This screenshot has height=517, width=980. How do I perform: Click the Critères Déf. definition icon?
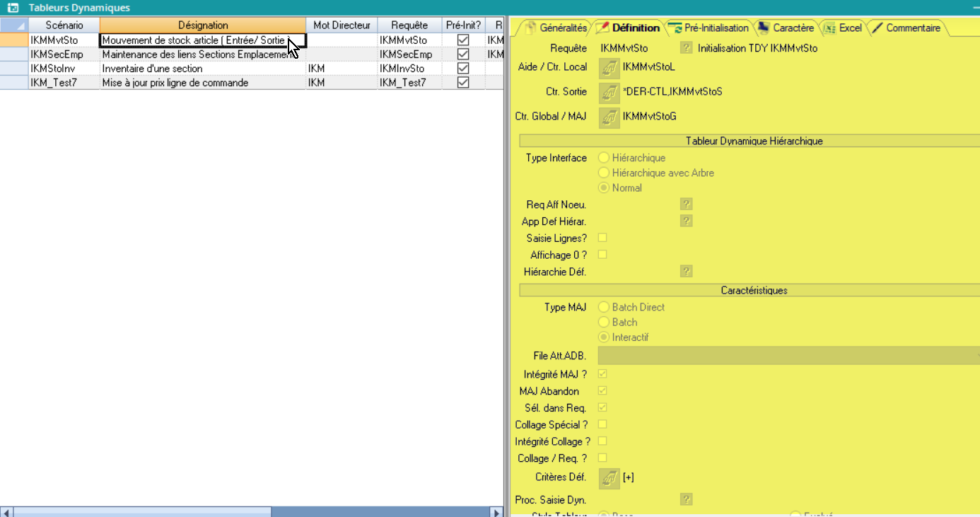pyautogui.click(x=609, y=478)
